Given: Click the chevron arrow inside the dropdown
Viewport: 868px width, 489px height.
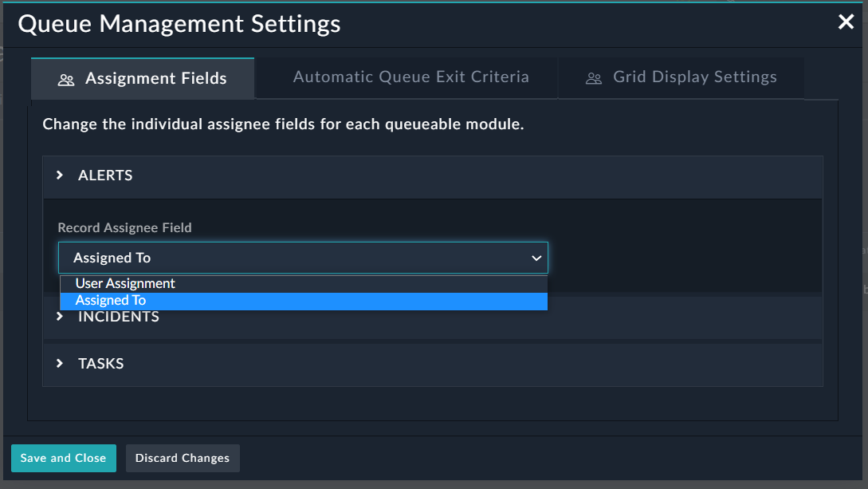Looking at the screenshot, I should point(536,257).
